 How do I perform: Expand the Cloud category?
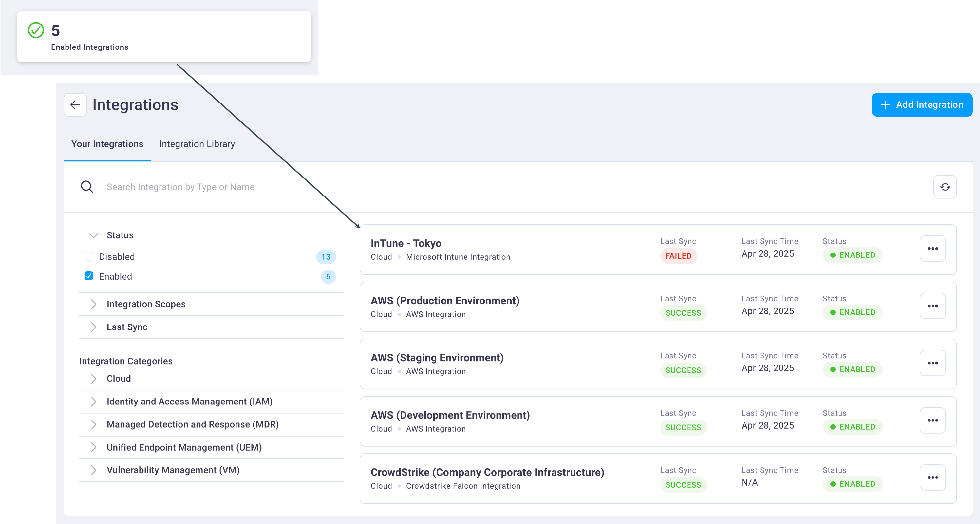click(94, 378)
